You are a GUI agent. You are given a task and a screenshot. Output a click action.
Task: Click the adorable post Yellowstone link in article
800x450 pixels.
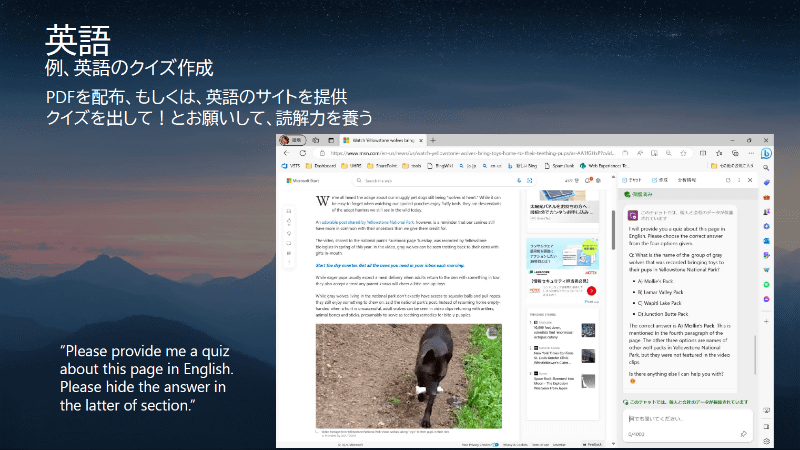(368, 222)
